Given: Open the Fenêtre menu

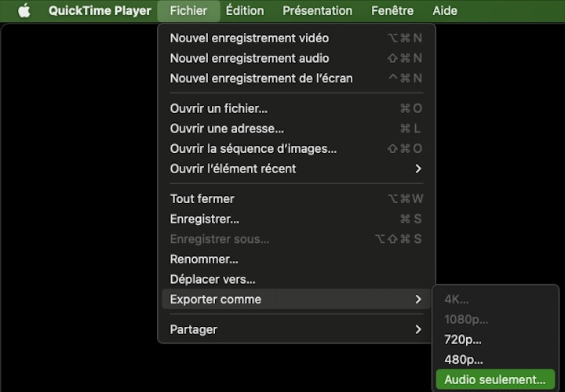Looking at the screenshot, I should (392, 11).
